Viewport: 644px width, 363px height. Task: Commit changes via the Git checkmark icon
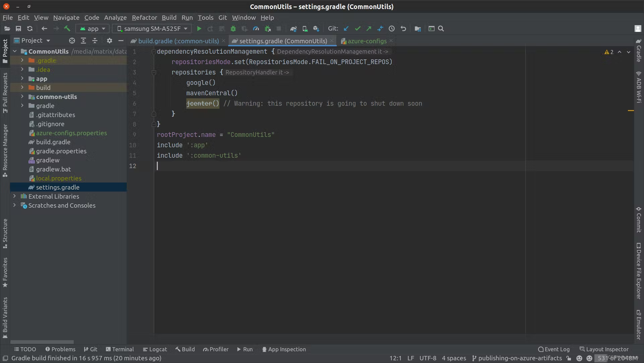pos(358,29)
